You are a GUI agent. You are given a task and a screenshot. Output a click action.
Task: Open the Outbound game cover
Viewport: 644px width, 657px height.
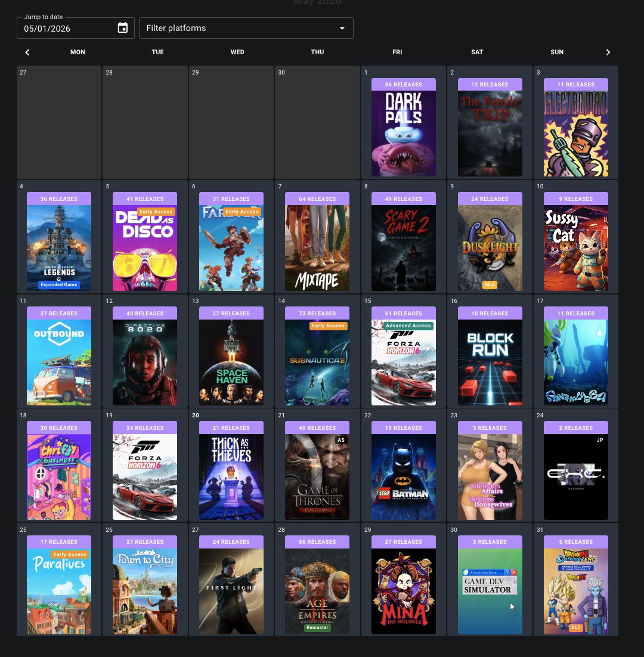tap(58, 362)
